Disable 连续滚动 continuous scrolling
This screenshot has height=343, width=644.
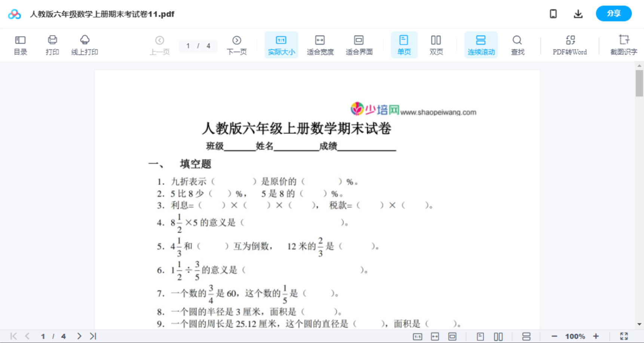pos(481,45)
